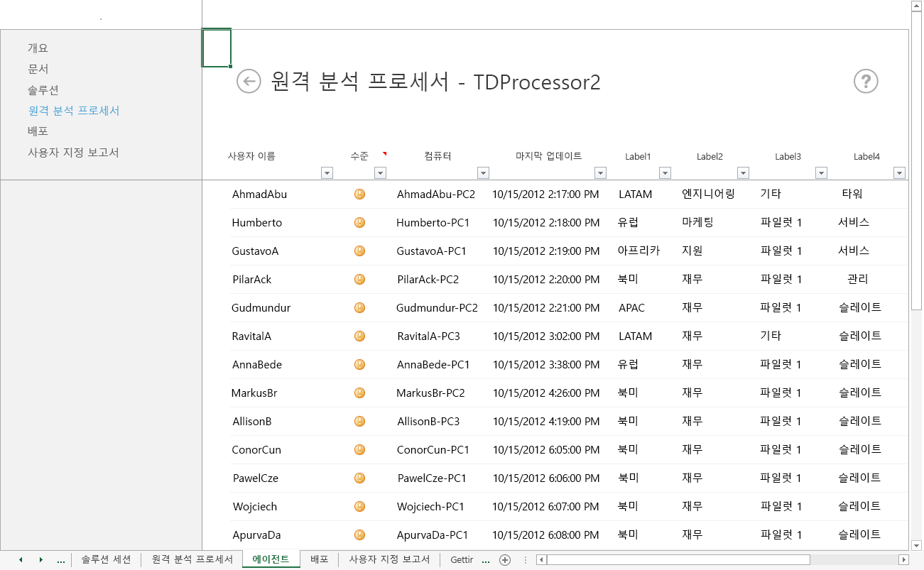
Task: Switch to the 배포 sheet tab
Action: [x=320, y=559]
